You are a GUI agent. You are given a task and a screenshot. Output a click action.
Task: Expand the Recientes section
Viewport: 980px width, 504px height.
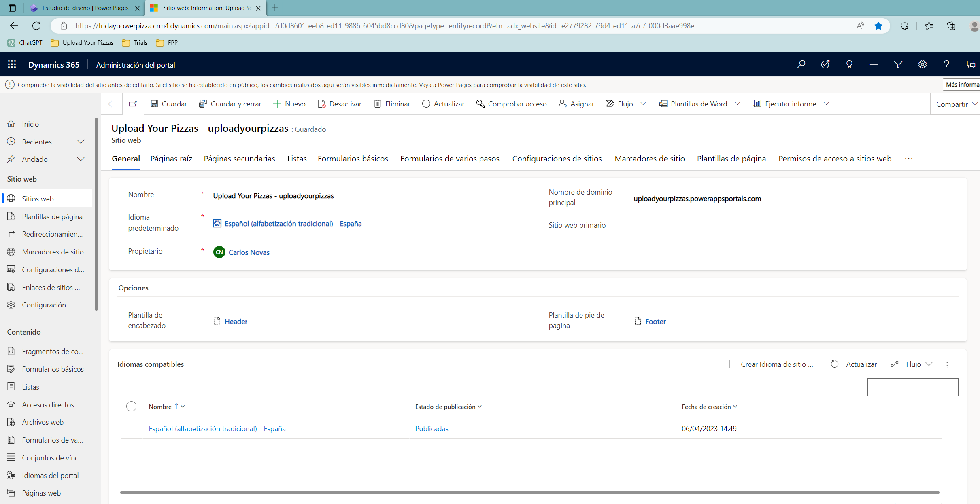click(x=81, y=142)
